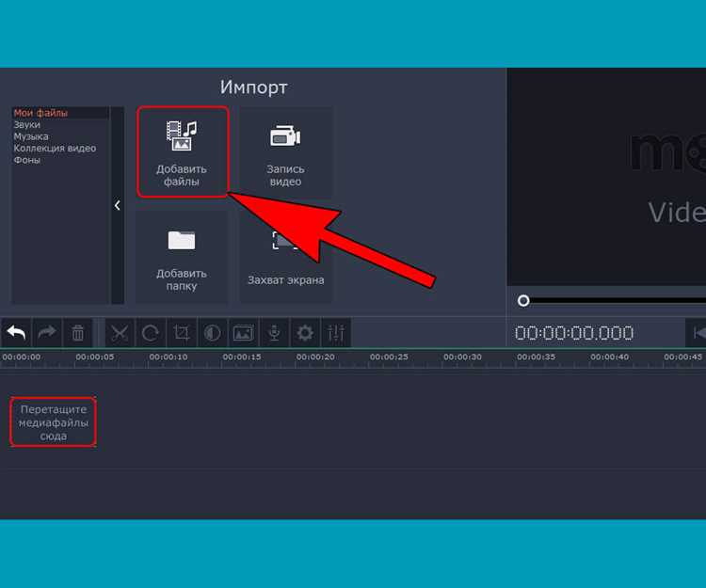Collapse the sidebar with left chevron
Image resolution: width=706 pixels, height=588 pixels.
click(x=118, y=206)
